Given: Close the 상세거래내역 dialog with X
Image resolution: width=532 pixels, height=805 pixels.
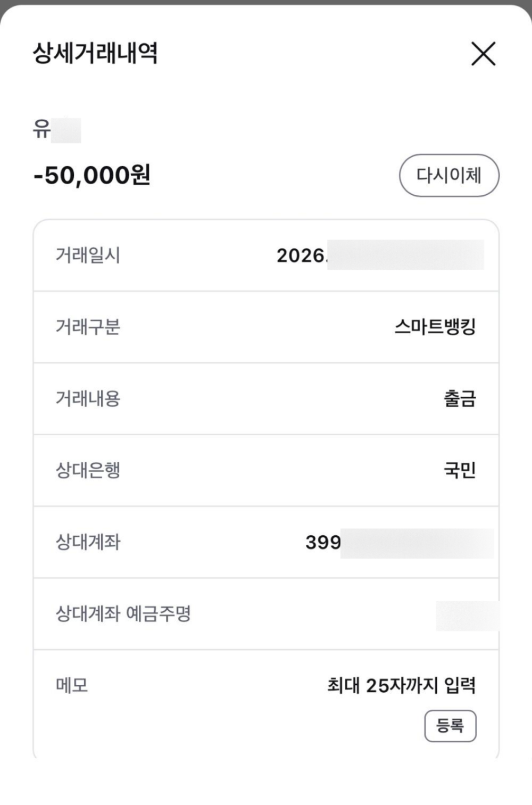Looking at the screenshot, I should pyautogui.click(x=483, y=54).
